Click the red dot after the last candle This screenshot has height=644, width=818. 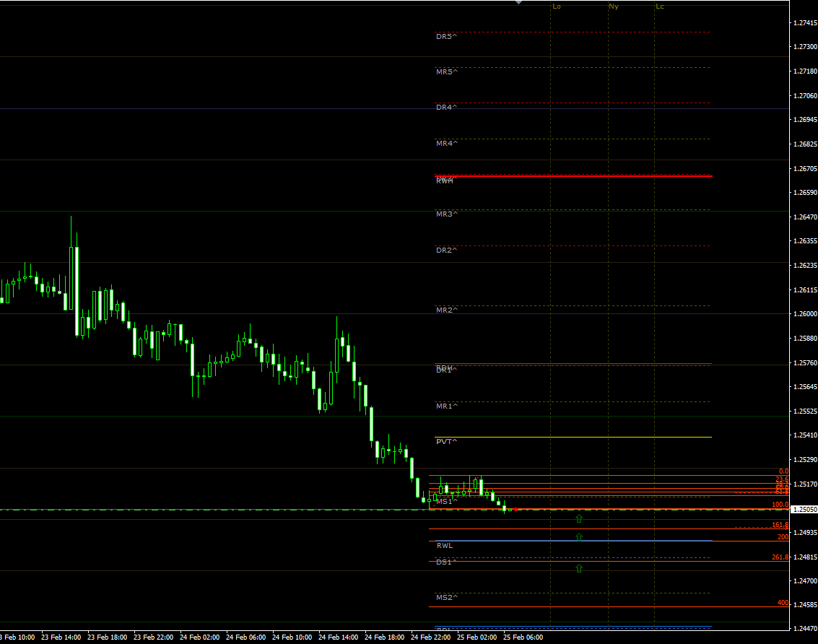click(516, 510)
